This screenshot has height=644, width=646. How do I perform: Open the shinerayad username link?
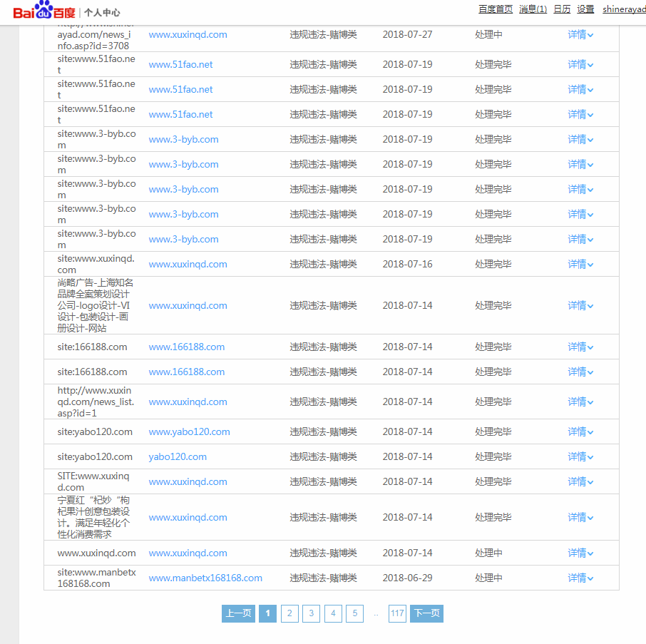point(624,9)
